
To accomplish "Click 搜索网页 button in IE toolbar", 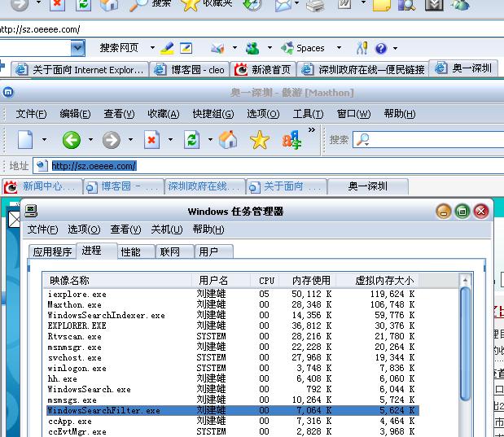I will coord(119,48).
